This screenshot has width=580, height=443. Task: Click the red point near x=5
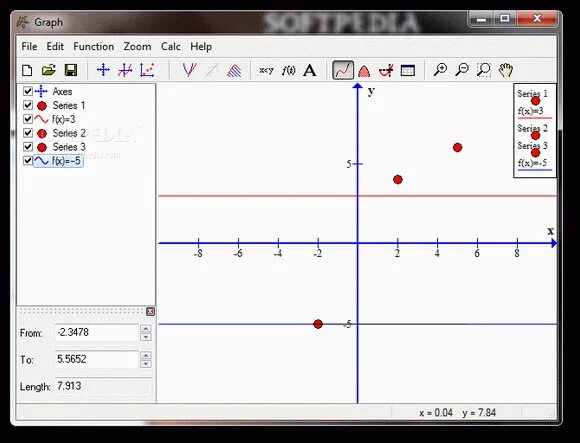458,148
